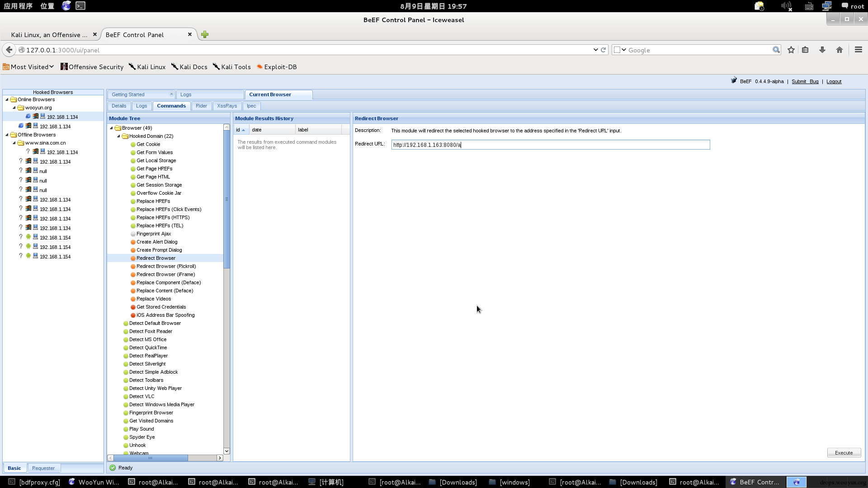Collapse the wooyun.org tree node
Viewport: 868px width, 488px height.
[14, 108]
